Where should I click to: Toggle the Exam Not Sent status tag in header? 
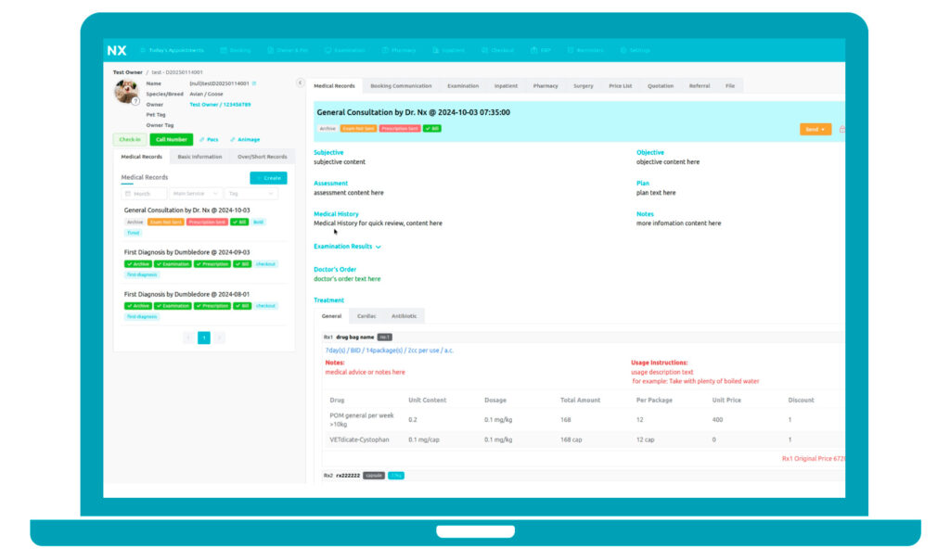point(358,129)
